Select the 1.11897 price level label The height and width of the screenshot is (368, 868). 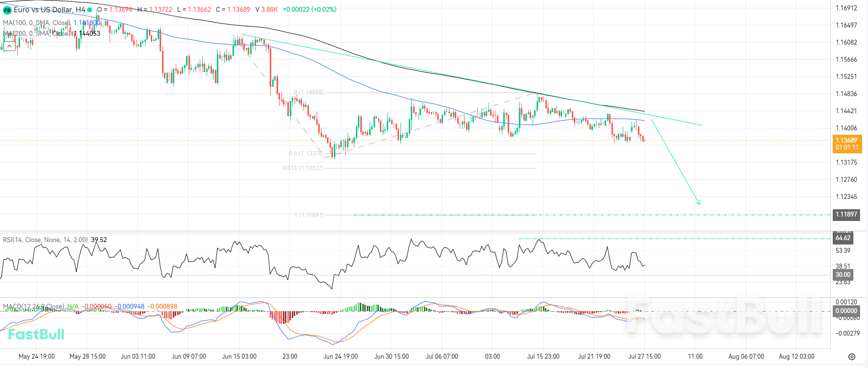tap(846, 214)
